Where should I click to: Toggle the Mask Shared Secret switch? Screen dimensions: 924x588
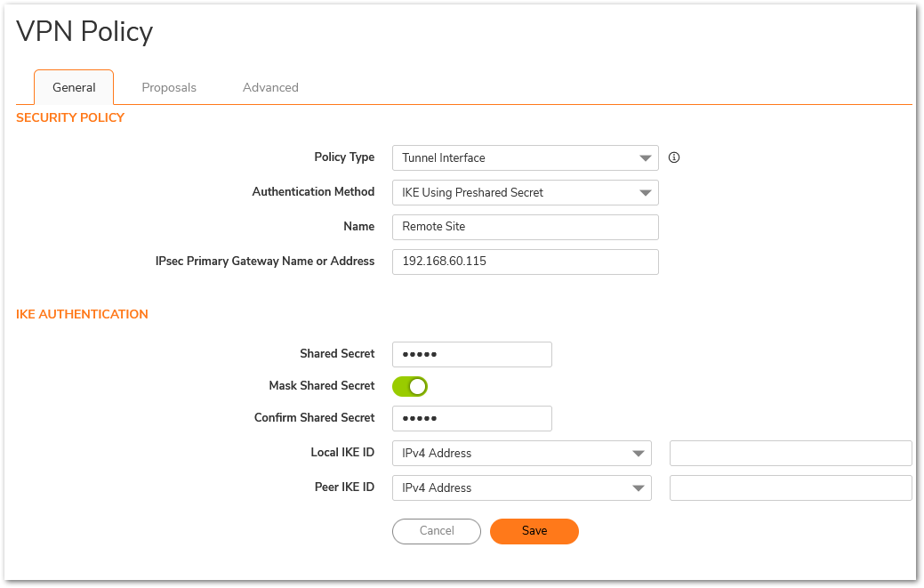pyautogui.click(x=410, y=386)
